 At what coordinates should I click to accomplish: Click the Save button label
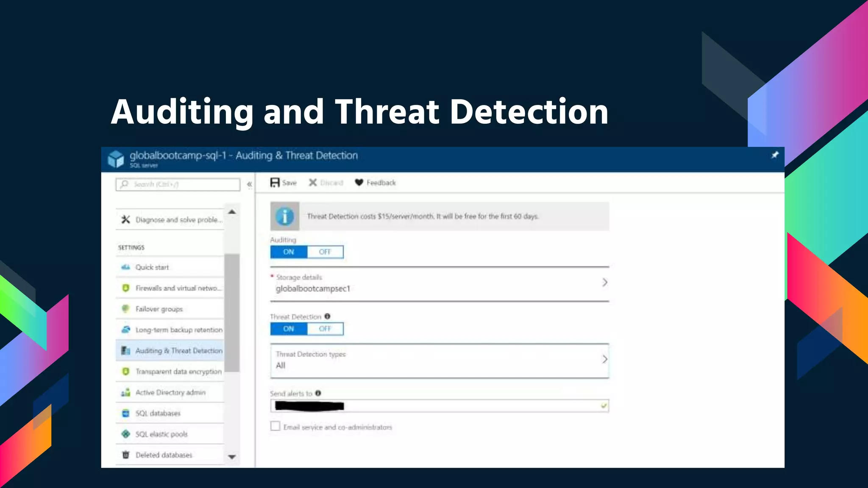tap(289, 183)
